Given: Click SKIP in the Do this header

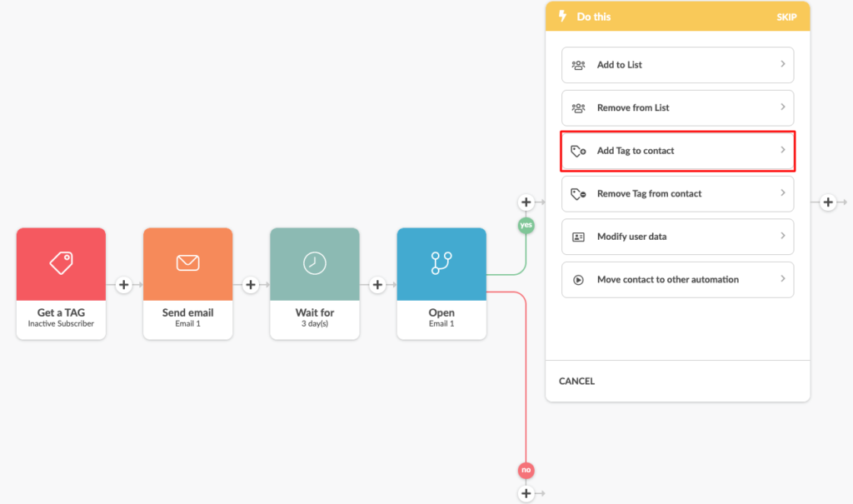Looking at the screenshot, I should pos(786,17).
